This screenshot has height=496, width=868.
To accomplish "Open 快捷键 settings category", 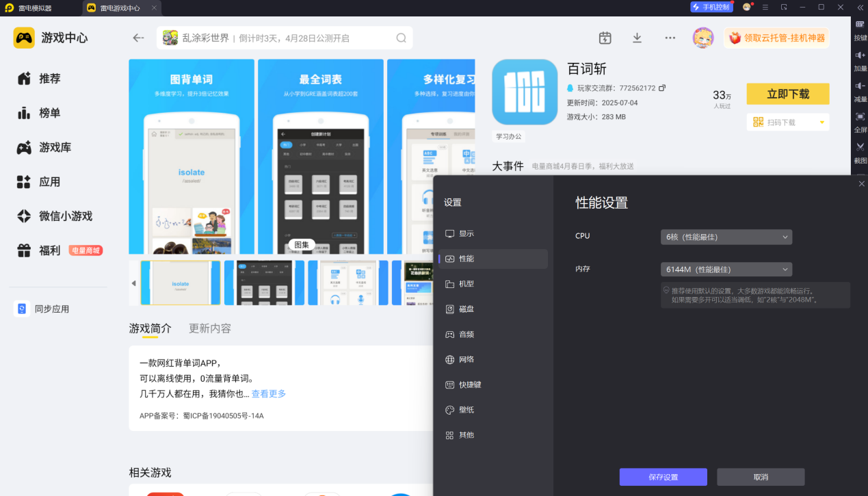I will [492, 384].
